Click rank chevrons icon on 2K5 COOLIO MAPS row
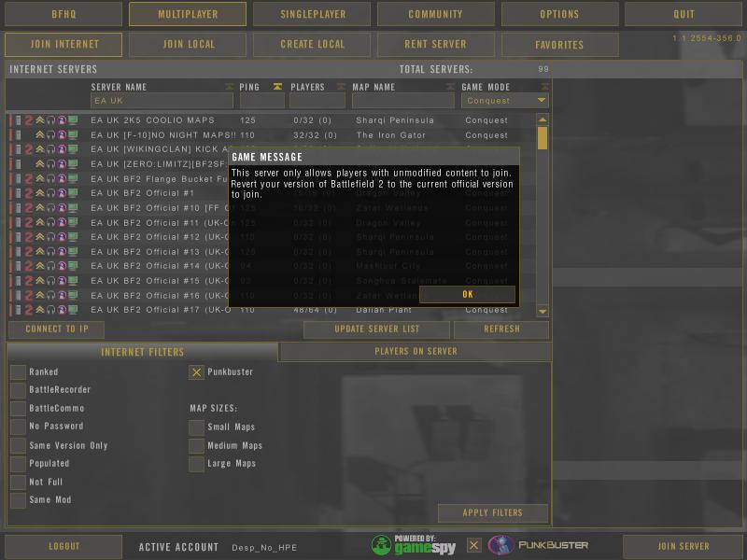 click(40, 120)
